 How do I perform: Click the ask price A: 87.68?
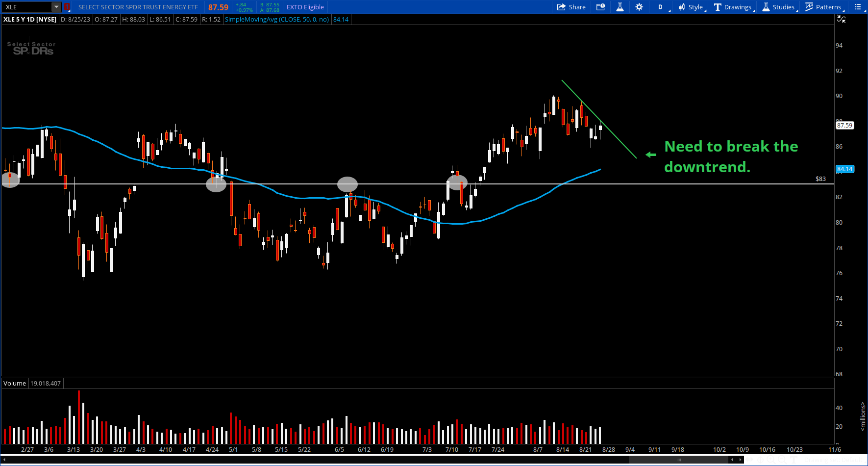(x=270, y=10)
